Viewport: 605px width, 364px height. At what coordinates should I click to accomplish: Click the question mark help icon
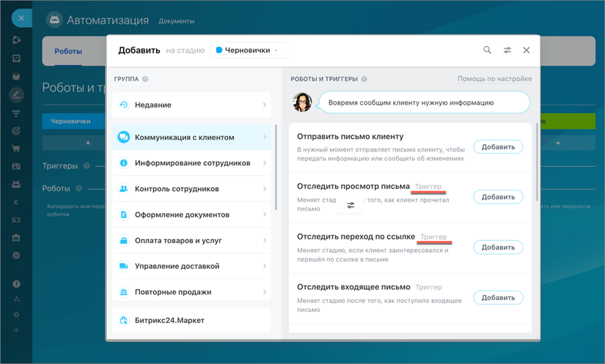16,284
